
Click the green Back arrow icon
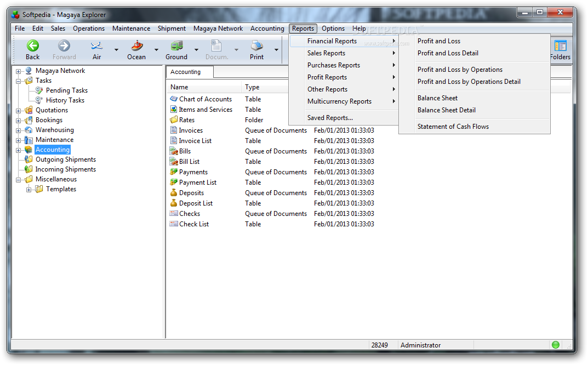33,46
